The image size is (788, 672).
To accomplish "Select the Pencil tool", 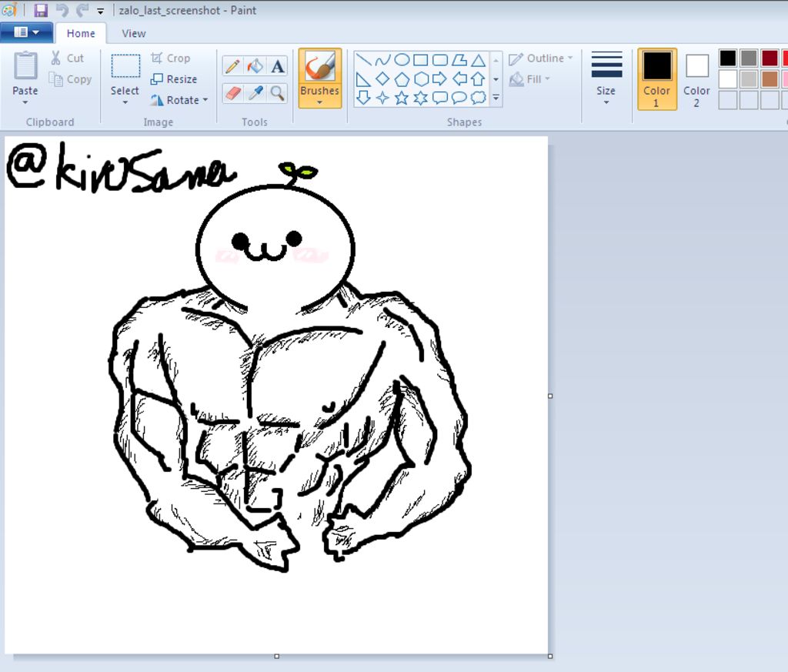I will pyautogui.click(x=232, y=66).
